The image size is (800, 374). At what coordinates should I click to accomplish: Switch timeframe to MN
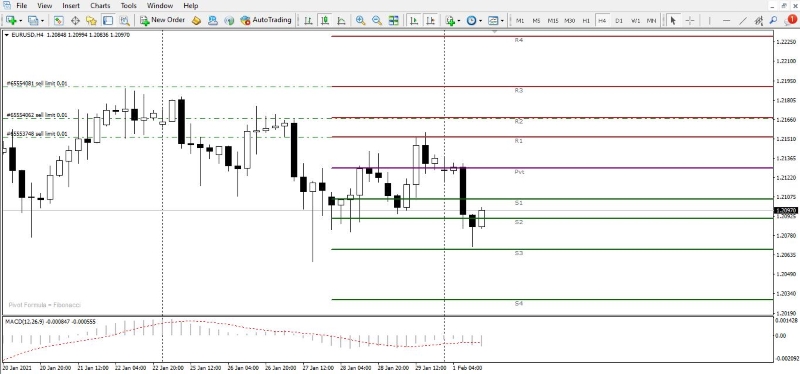651,20
